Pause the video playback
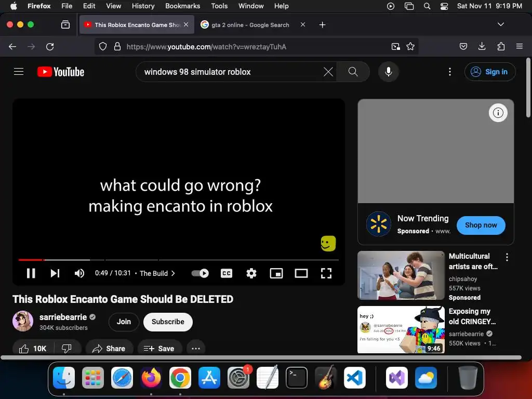The image size is (532, 399). [31, 273]
